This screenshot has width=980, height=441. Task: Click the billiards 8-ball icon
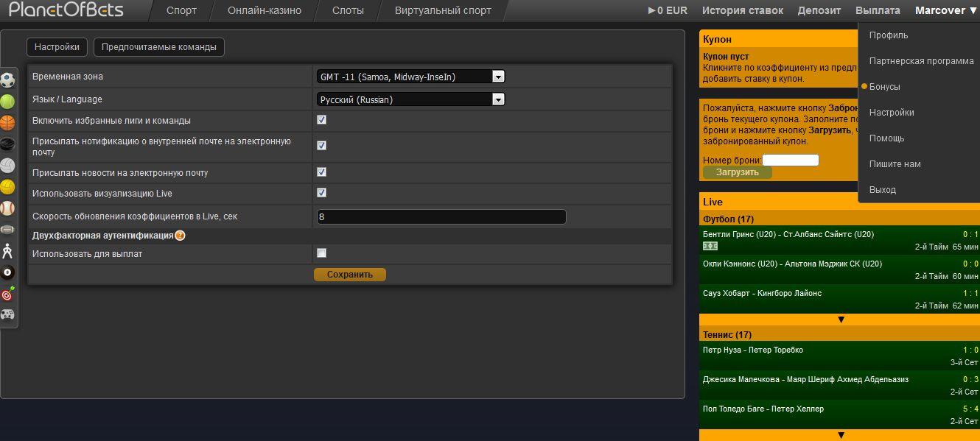click(x=7, y=272)
